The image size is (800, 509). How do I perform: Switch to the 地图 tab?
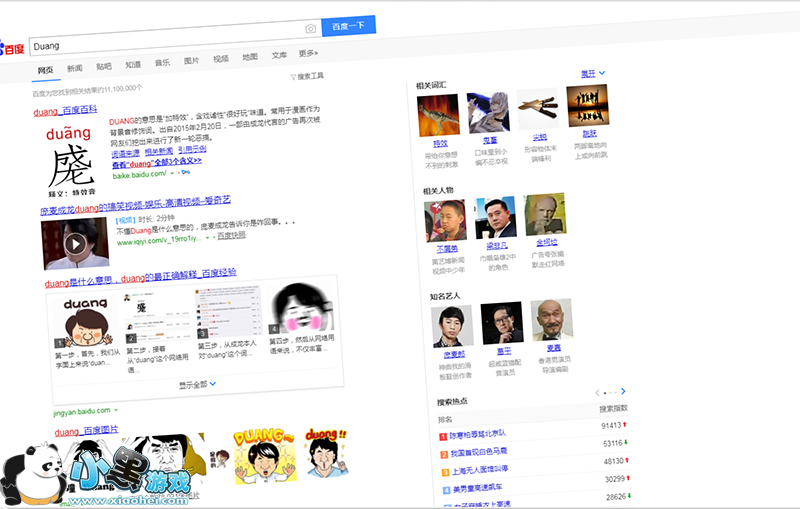250,57
